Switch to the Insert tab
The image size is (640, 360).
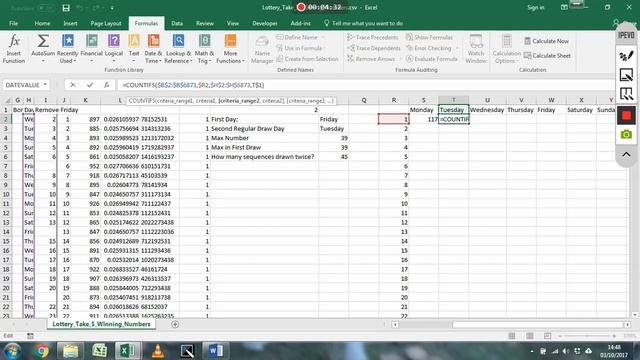pos(70,23)
